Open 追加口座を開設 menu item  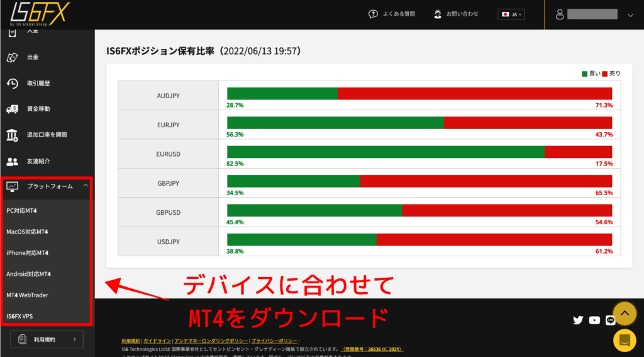(x=47, y=135)
